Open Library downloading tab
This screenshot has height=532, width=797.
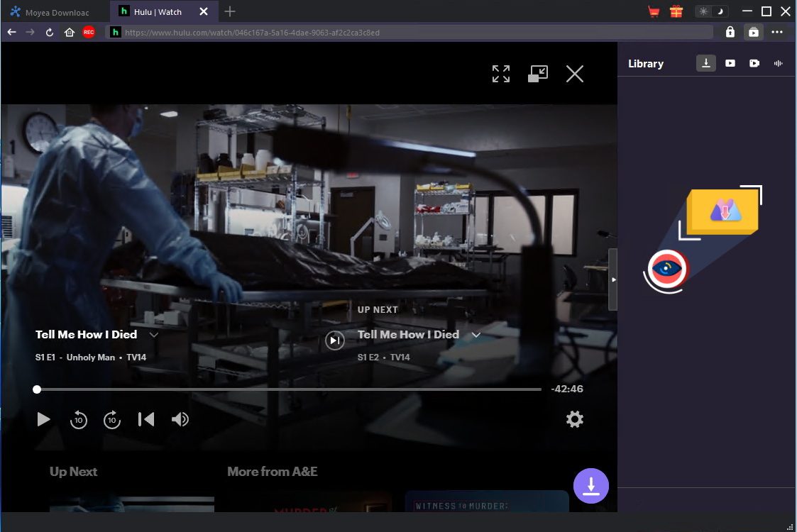[706, 64]
